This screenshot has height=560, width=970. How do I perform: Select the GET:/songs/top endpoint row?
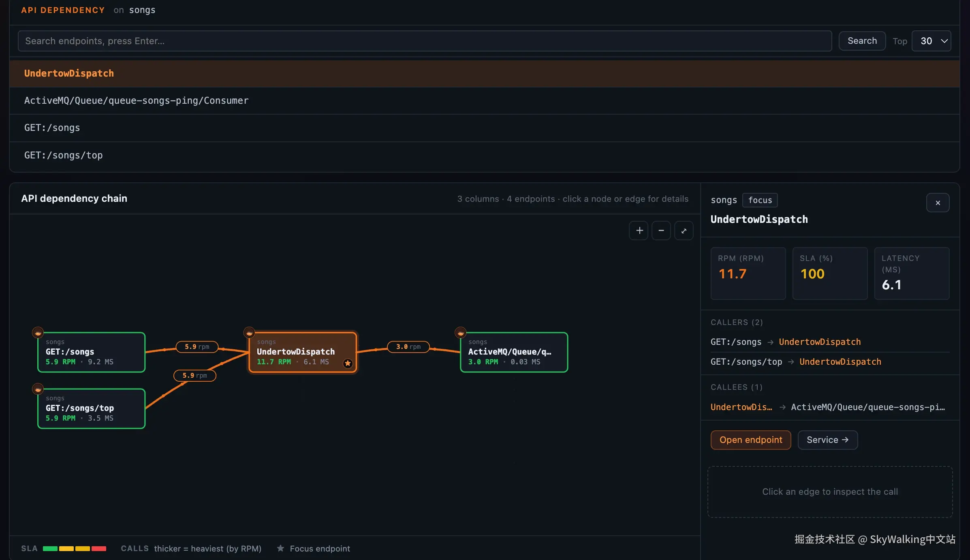485,155
